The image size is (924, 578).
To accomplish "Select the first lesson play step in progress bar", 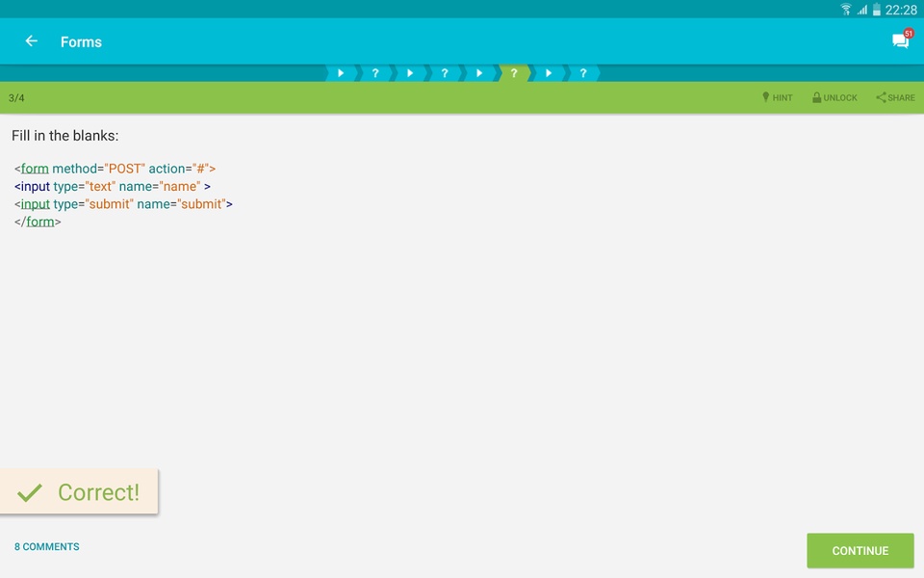I will [341, 73].
